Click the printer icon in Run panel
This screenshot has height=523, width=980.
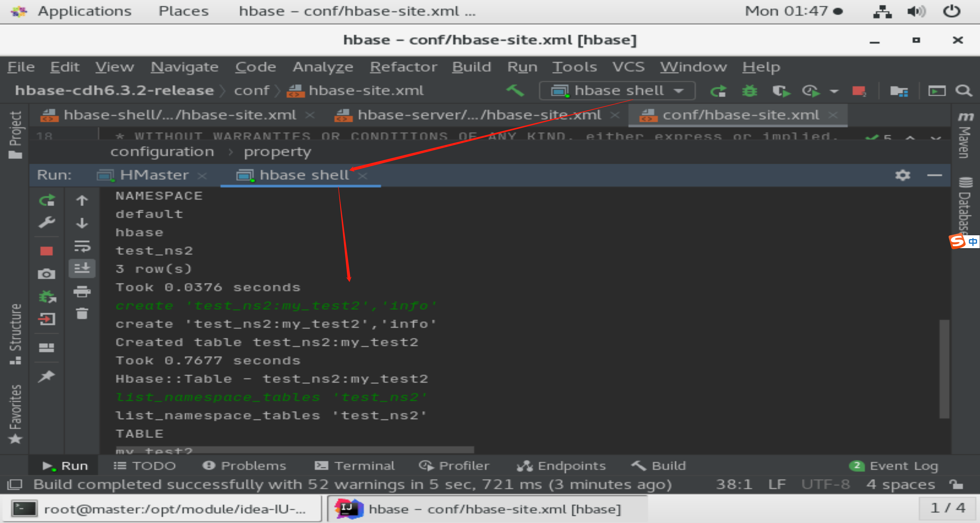point(82,292)
